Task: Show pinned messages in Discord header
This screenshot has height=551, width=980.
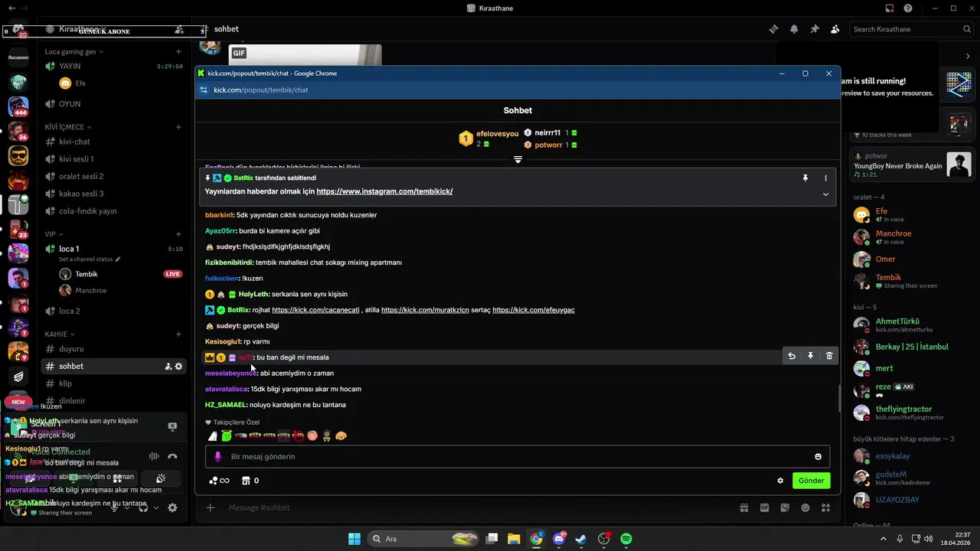Action: pyautogui.click(x=815, y=29)
